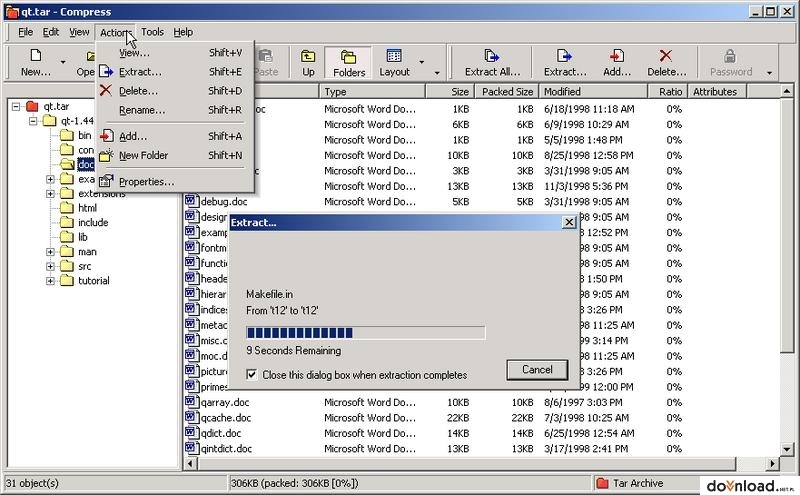Open the Tools menu

[152, 32]
